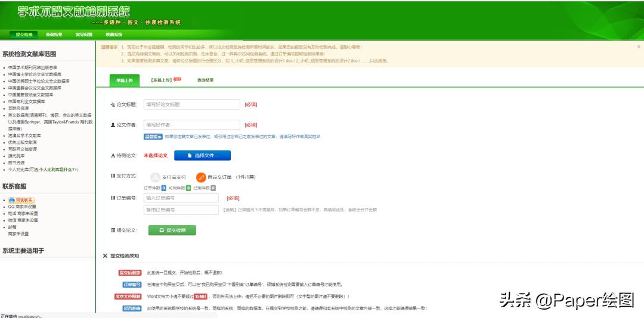The height and width of the screenshot is (318, 644).
Task: Click the 电话:商家未设置 contact entry
Action: (23, 213)
